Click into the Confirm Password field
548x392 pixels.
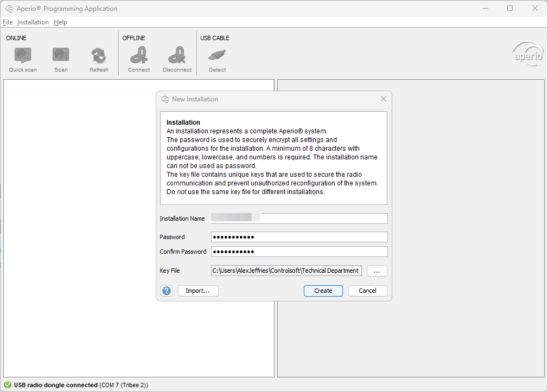[299, 252]
